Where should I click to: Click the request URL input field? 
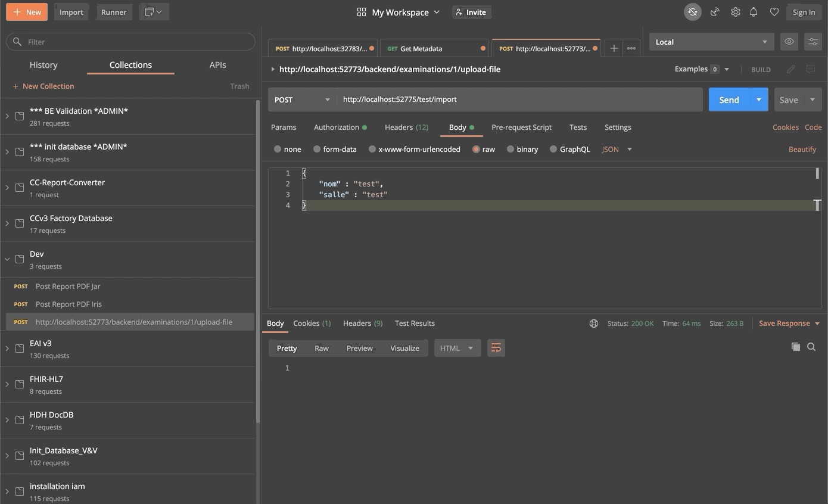[518, 99]
